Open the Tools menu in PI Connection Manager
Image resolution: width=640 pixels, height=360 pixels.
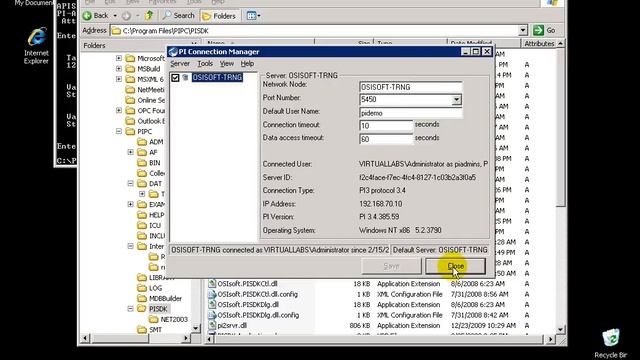pos(205,64)
